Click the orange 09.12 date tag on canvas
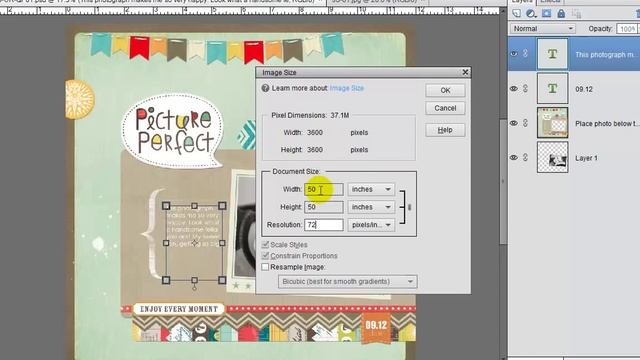640x360 pixels. click(376, 327)
